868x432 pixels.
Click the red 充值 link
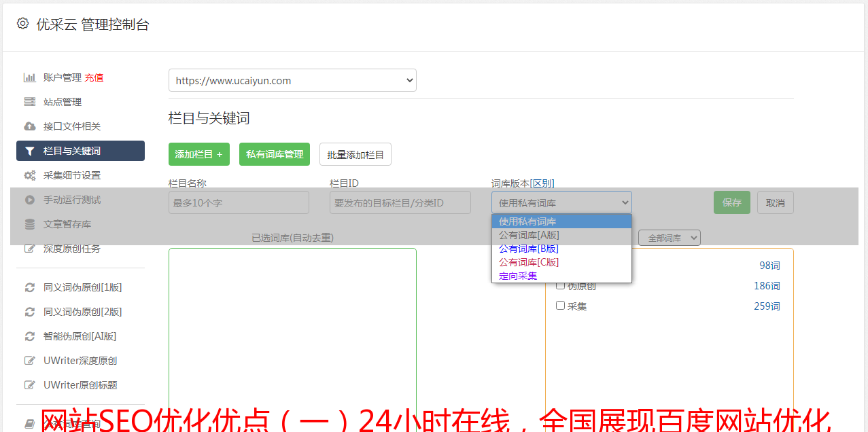point(94,77)
